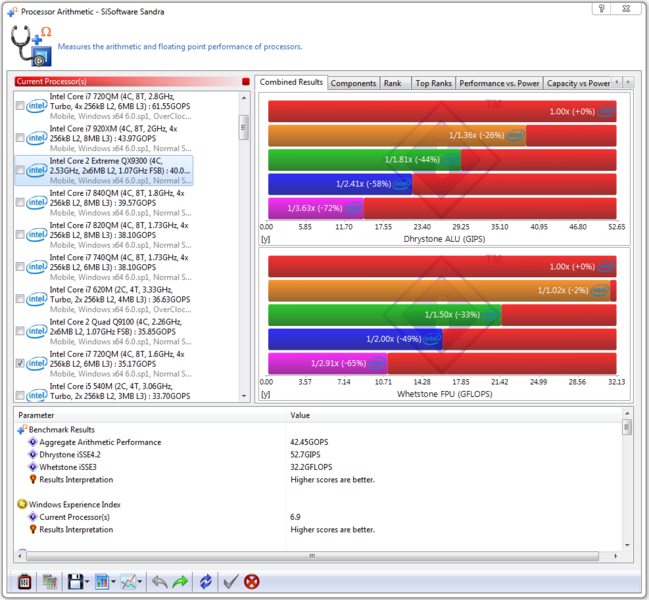Switch to the Top Ranks tab
The height and width of the screenshot is (600, 649).
click(x=433, y=84)
